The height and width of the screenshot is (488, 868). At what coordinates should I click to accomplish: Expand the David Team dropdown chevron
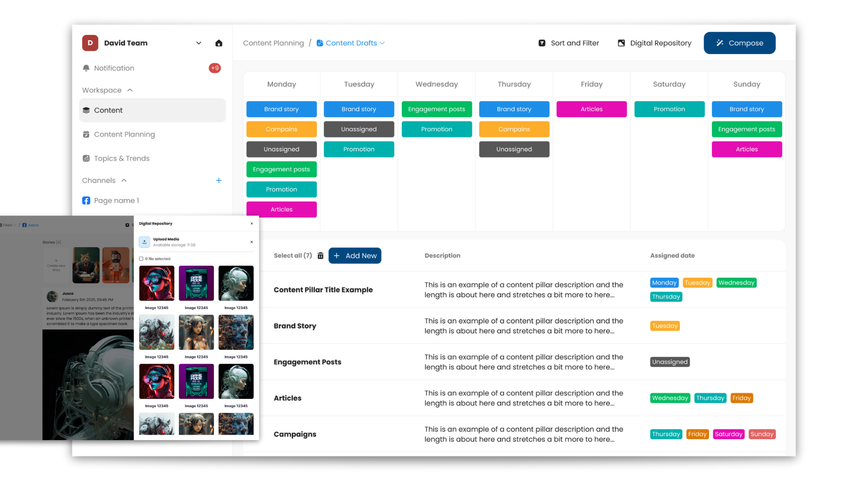pos(198,43)
